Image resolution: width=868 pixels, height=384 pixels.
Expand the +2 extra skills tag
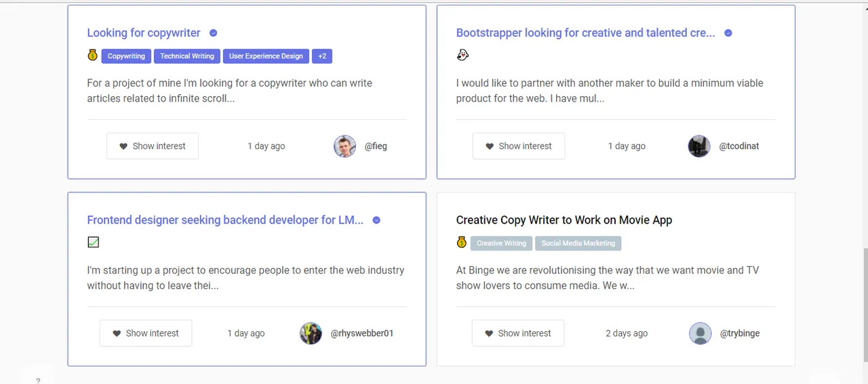coord(322,56)
